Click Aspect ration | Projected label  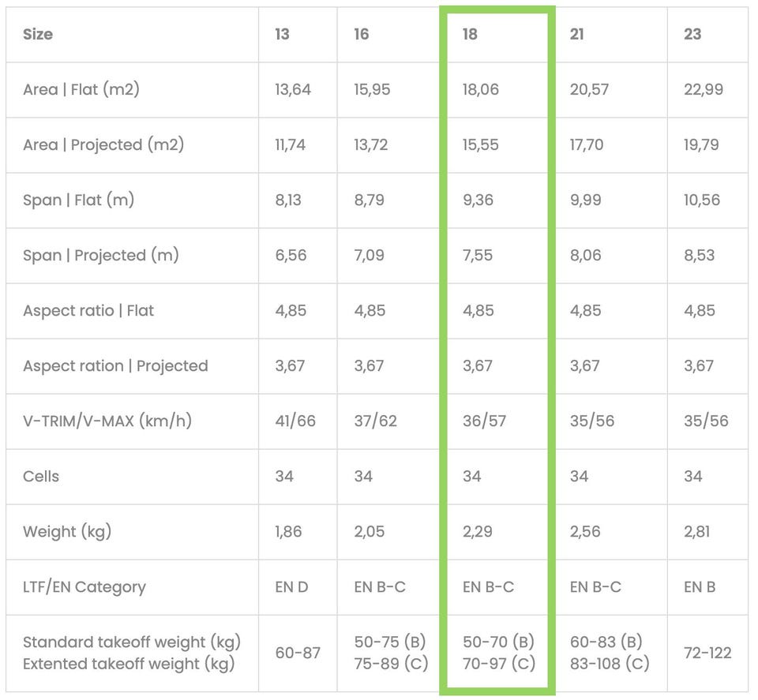(115, 365)
